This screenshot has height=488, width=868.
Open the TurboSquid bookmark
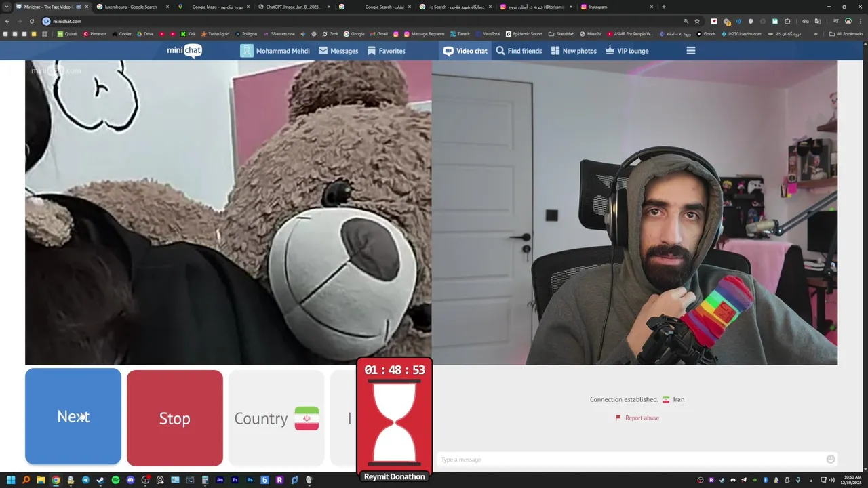[x=215, y=33]
